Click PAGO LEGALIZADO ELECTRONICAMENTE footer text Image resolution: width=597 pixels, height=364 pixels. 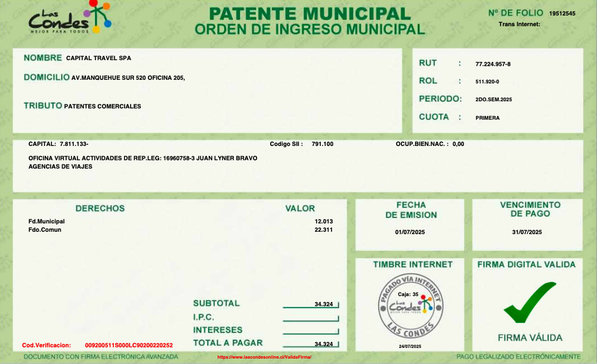click(518, 357)
